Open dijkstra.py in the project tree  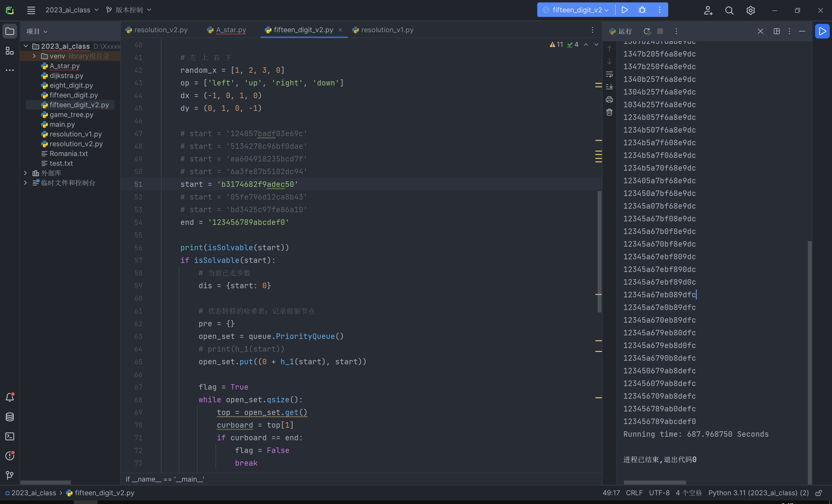[x=66, y=76]
